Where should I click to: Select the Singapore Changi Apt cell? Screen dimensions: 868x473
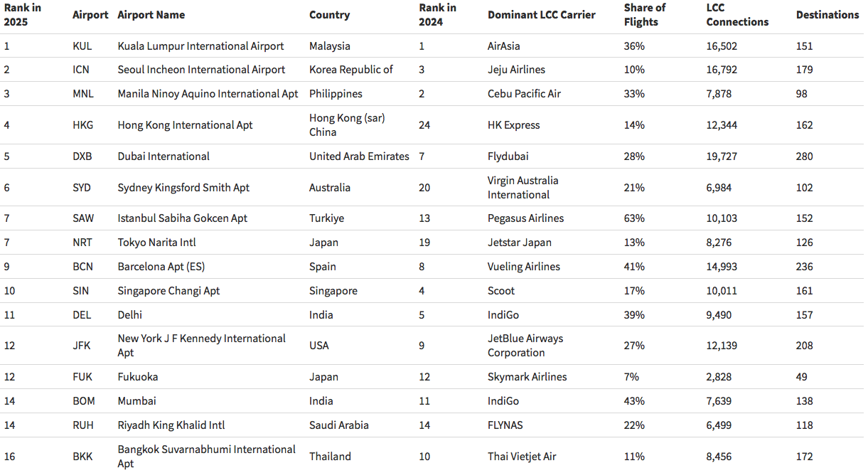click(168, 291)
